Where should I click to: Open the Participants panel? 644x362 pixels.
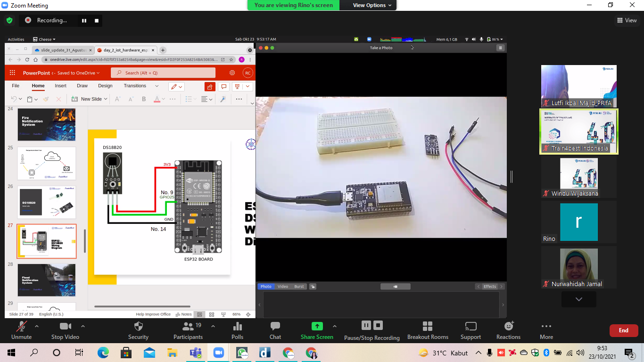click(x=188, y=330)
